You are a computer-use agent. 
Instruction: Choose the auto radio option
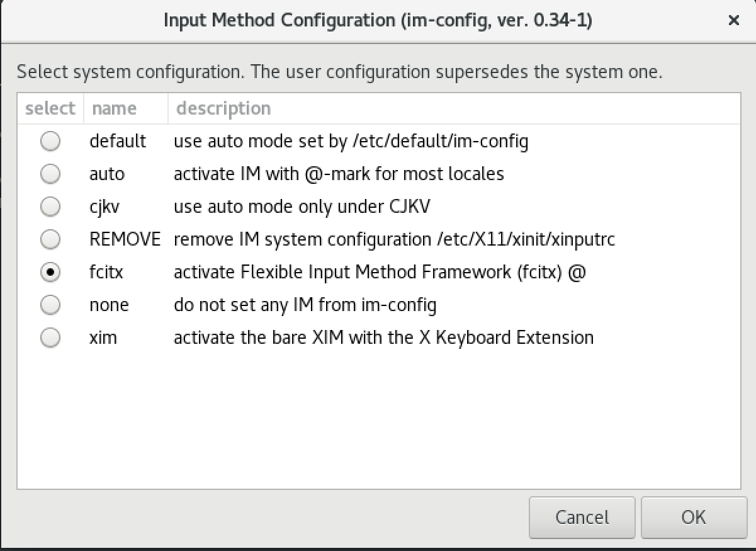(50, 174)
